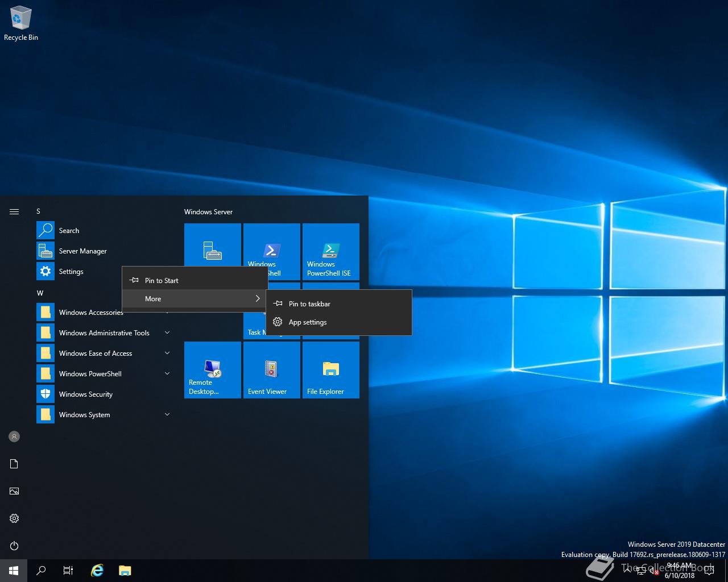Open the taskbar Search magnifier
The height and width of the screenshot is (582, 728).
[41, 571]
